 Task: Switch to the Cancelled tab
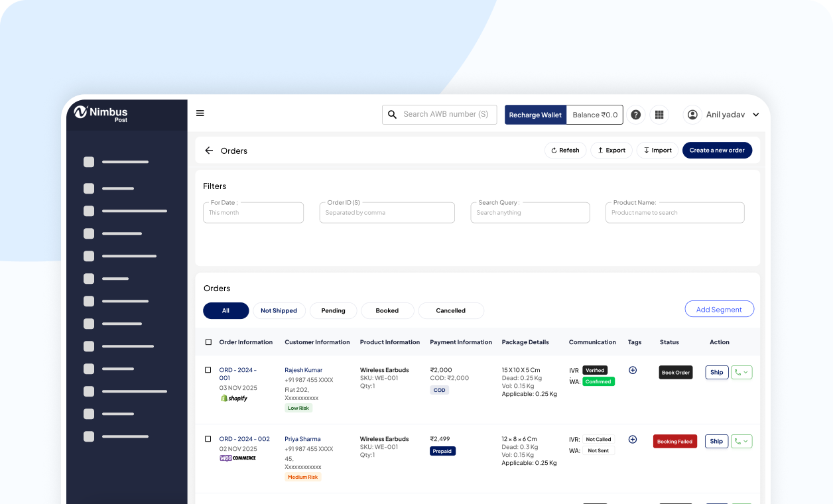(450, 310)
